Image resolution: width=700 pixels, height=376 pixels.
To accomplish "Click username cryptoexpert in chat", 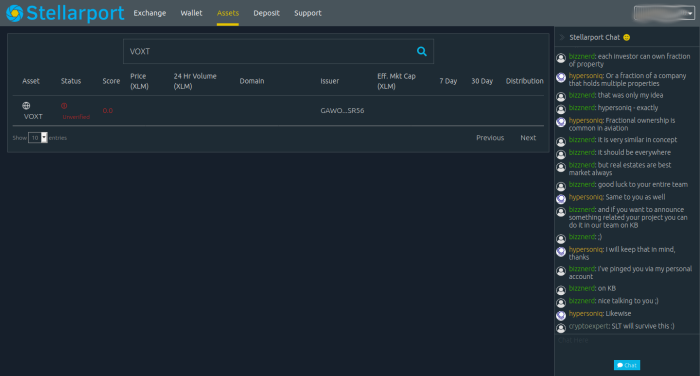I will pyautogui.click(x=589, y=326).
